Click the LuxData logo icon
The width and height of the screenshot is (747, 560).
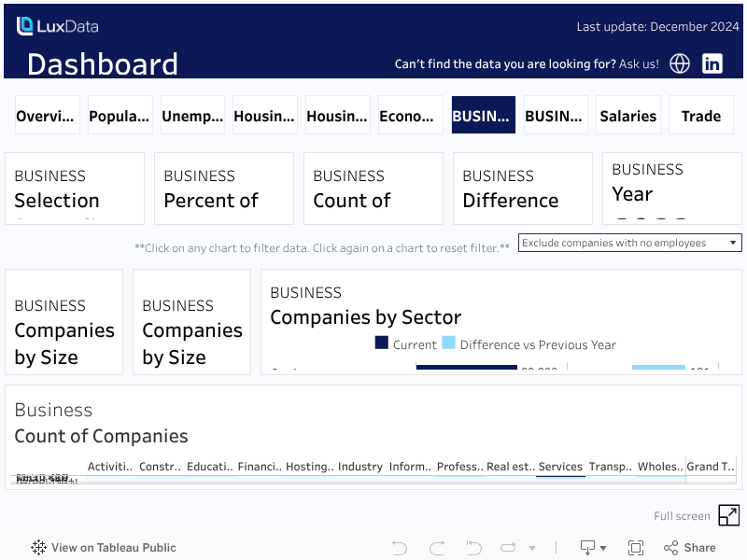[25, 26]
